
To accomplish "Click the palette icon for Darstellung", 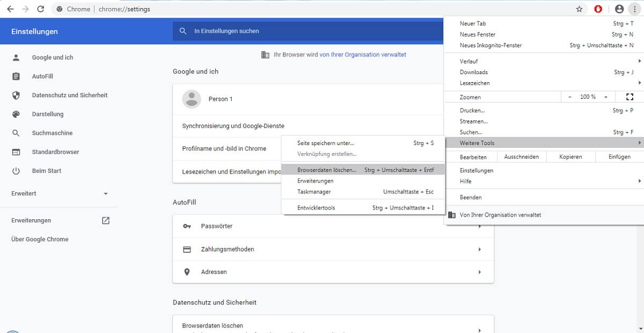I will [16, 114].
